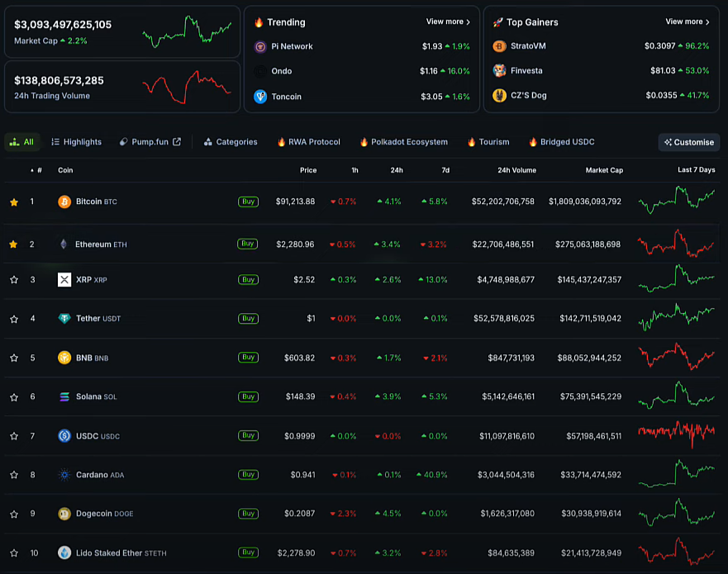Click the Bitcoin coin logo icon
This screenshot has height=574, width=728.
(64, 202)
